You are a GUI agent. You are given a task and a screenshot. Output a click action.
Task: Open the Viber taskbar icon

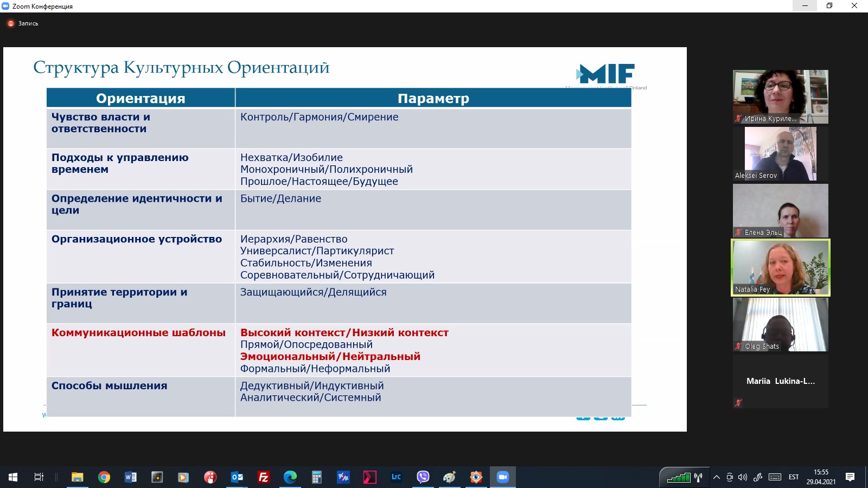point(423,477)
